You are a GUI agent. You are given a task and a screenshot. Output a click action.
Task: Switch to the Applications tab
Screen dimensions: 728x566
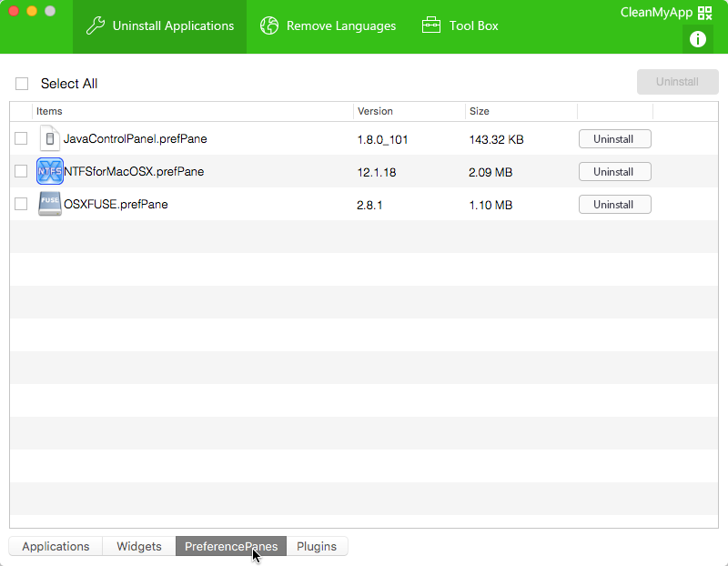(x=56, y=546)
